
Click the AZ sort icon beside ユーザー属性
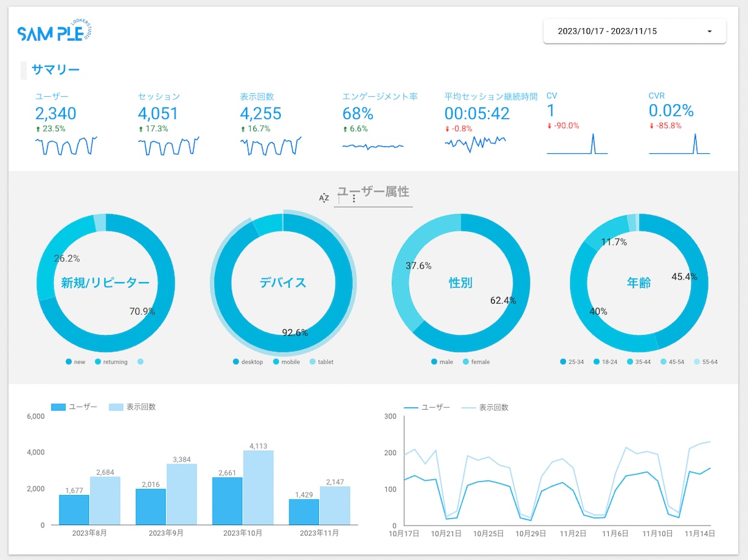point(324,198)
